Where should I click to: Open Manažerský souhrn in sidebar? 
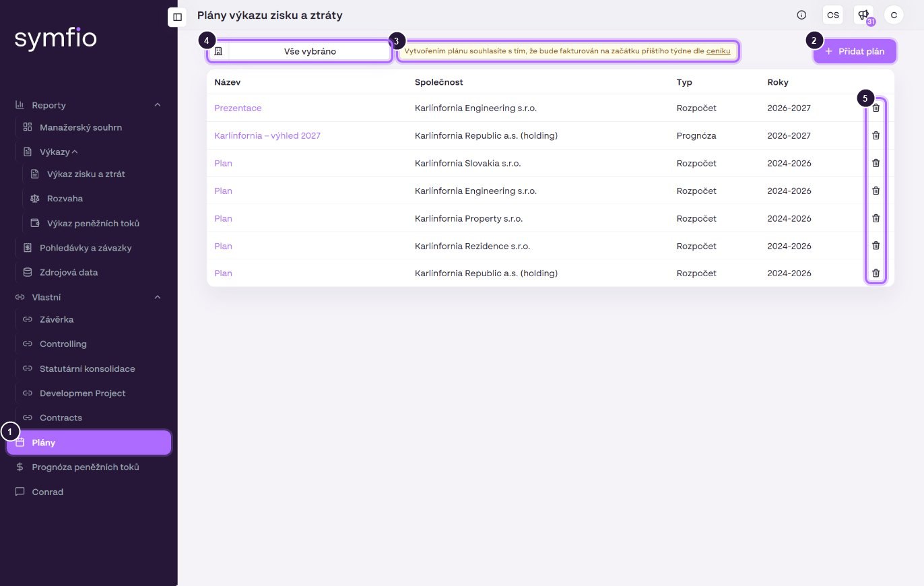pyautogui.click(x=80, y=127)
